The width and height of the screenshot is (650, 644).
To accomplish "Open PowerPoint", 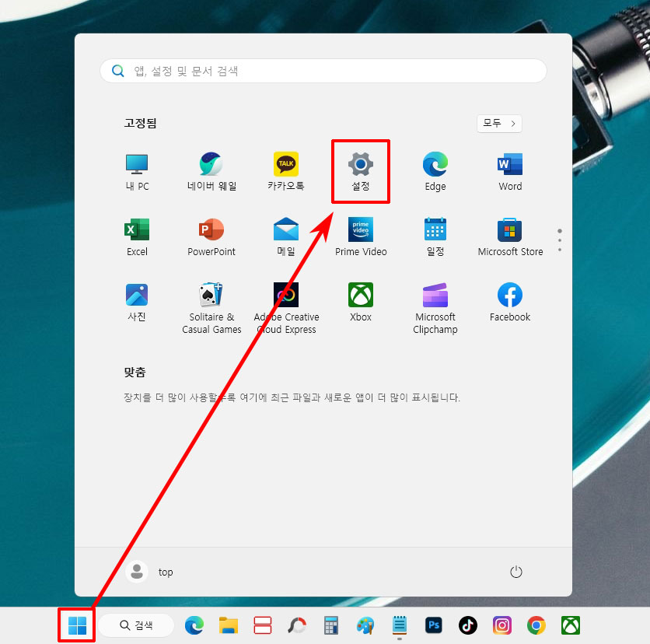I will click(x=211, y=229).
